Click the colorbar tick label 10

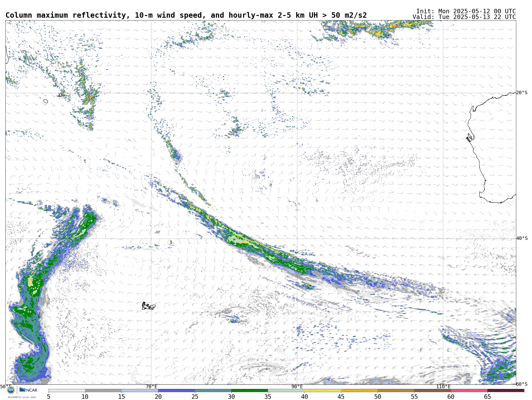[85, 397]
